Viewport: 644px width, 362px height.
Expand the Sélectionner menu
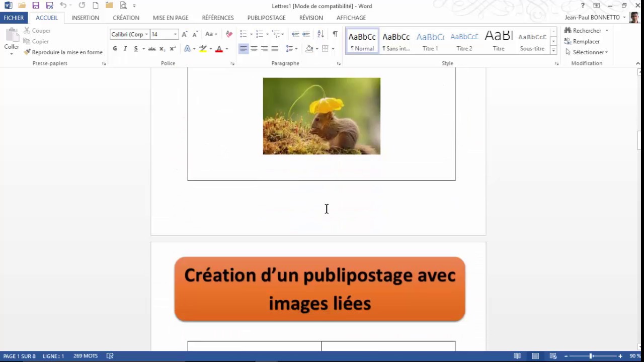pos(586,52)
